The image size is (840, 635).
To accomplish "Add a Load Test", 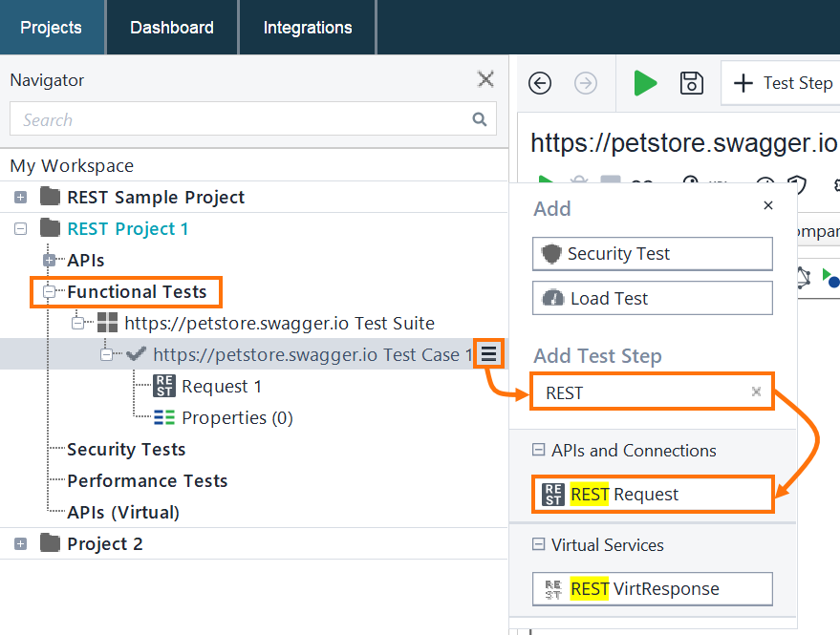I will pos(652,298).
